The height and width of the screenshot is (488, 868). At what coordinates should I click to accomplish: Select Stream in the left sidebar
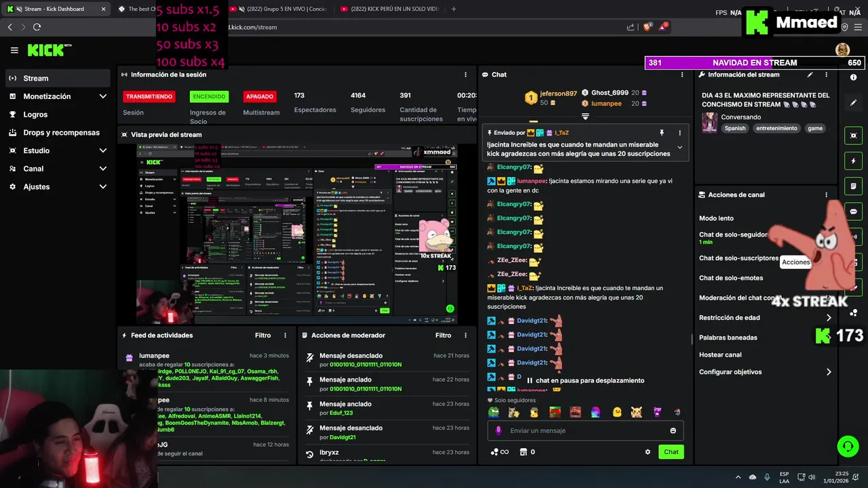(58, 78)
